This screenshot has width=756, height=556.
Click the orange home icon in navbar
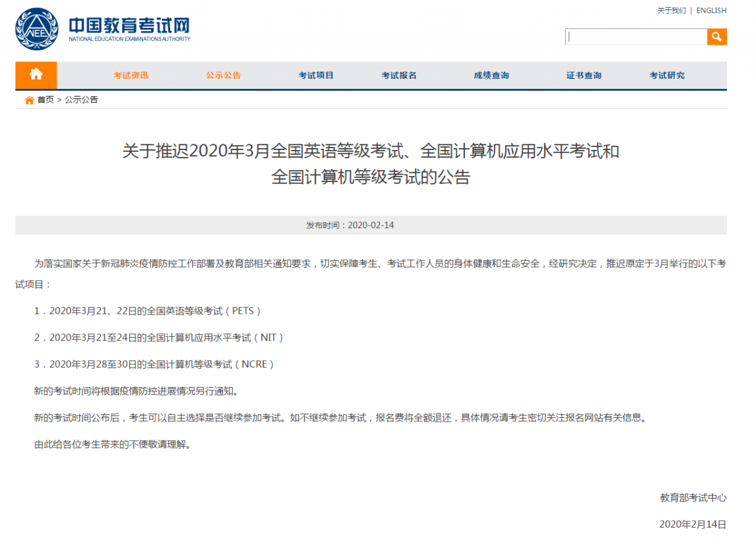[x=36, y=75]
